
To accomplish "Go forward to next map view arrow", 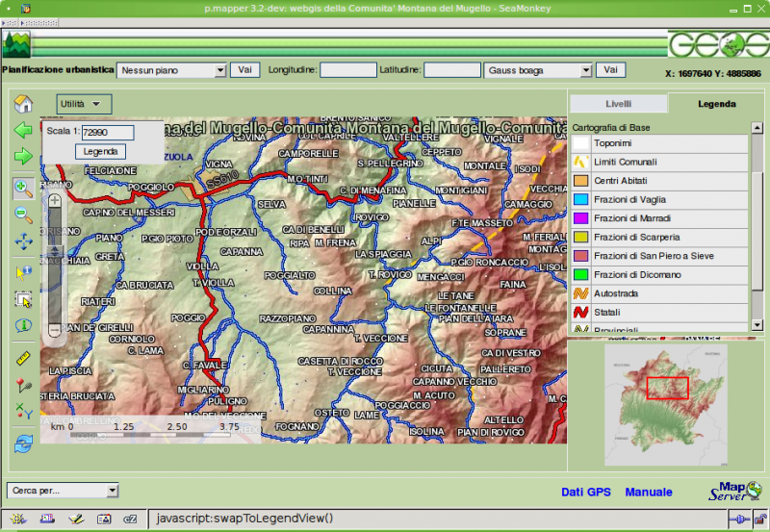I will coord(24,156).
